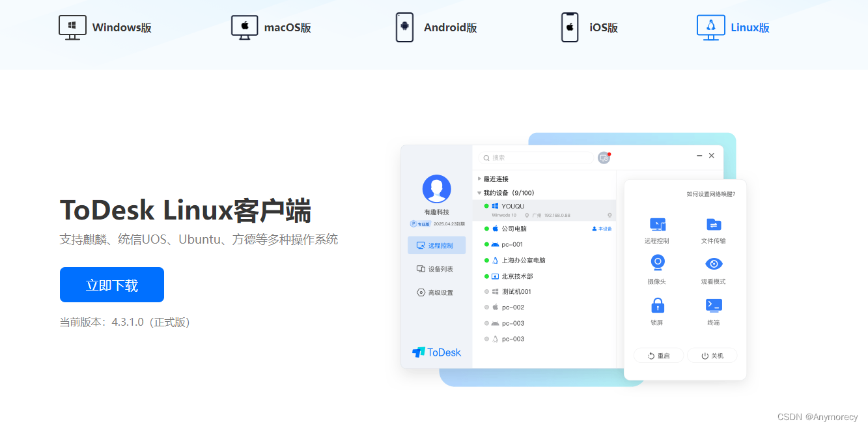Open the 远程控制 sidebar item
This screenshot has height=428, width=868.
coord(436,246)
